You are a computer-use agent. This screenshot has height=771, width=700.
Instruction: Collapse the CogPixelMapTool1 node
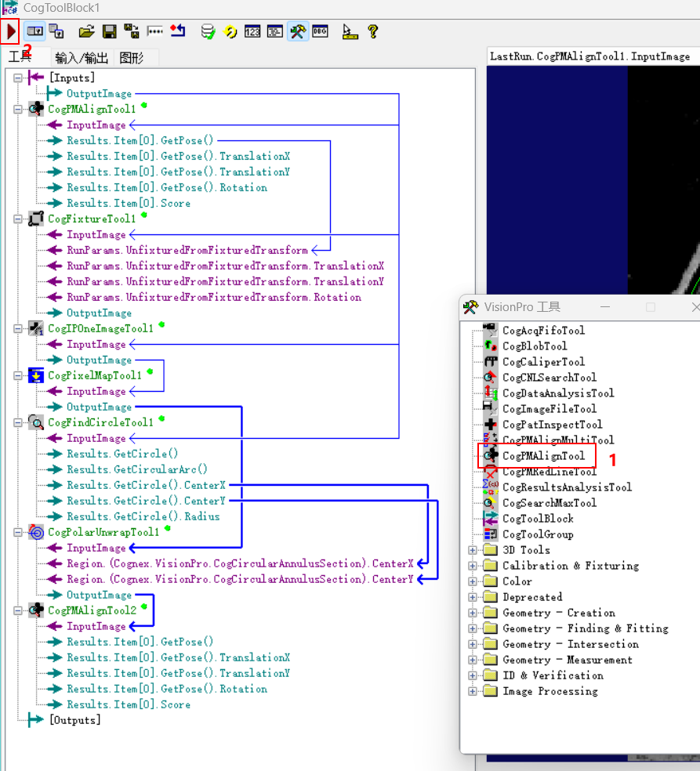[18, 375]
